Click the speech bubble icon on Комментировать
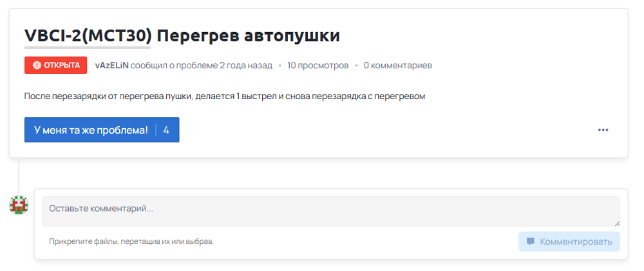Screen dimensions: 644x271 point(530,242)
